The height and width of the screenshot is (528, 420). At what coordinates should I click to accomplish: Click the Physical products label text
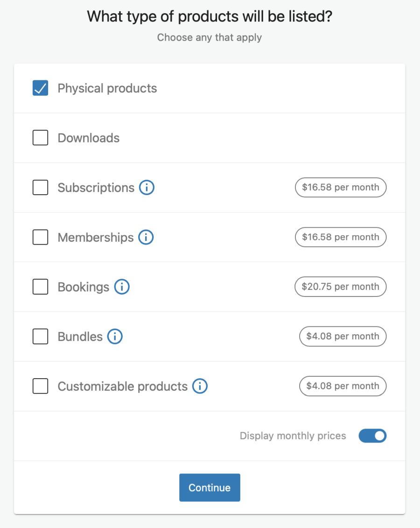point(107,88)
